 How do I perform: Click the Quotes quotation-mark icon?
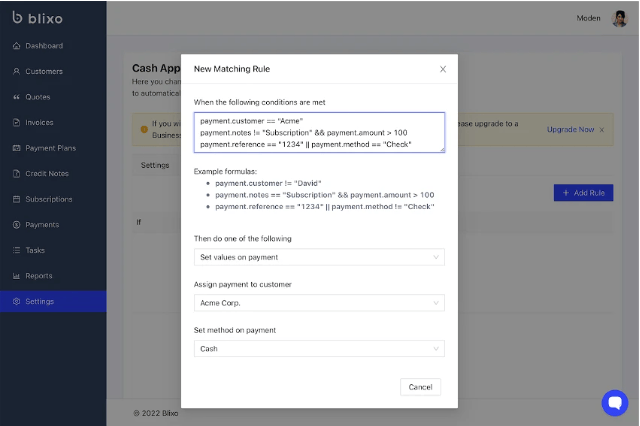point(16,97)
